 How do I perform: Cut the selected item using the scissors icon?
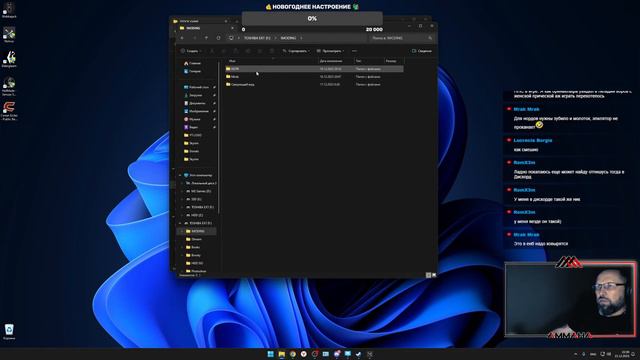click(x=211, y=51)
